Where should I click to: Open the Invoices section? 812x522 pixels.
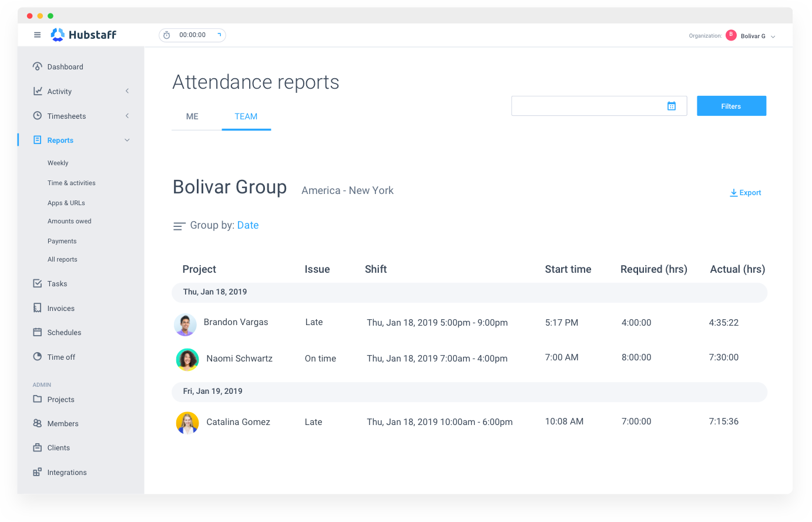coord(61,308)
